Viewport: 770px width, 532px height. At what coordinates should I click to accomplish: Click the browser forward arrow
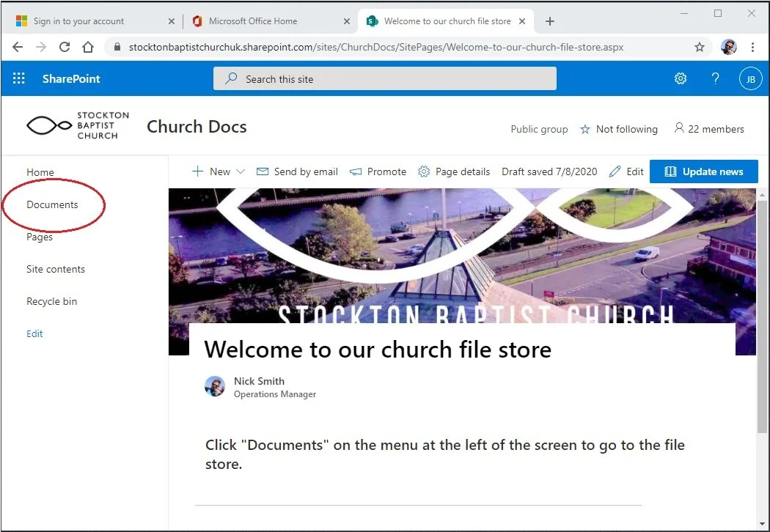coord(41,47)
